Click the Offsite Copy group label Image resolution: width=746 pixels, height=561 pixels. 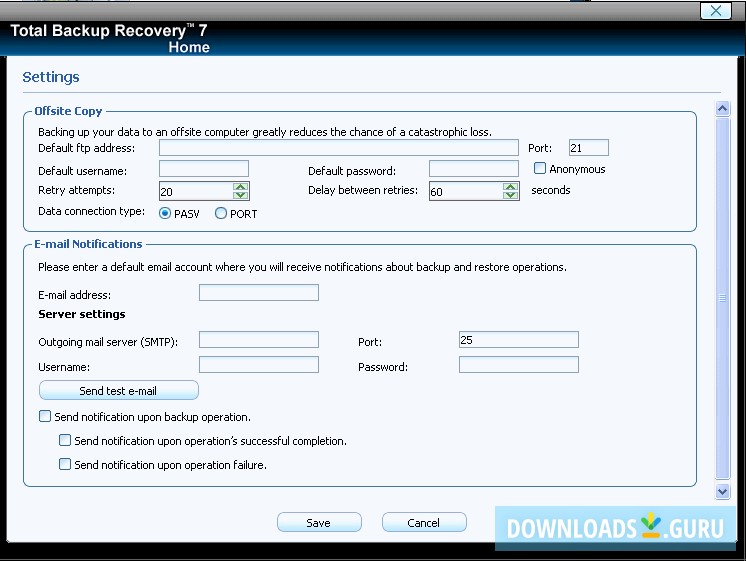point(68,111)
